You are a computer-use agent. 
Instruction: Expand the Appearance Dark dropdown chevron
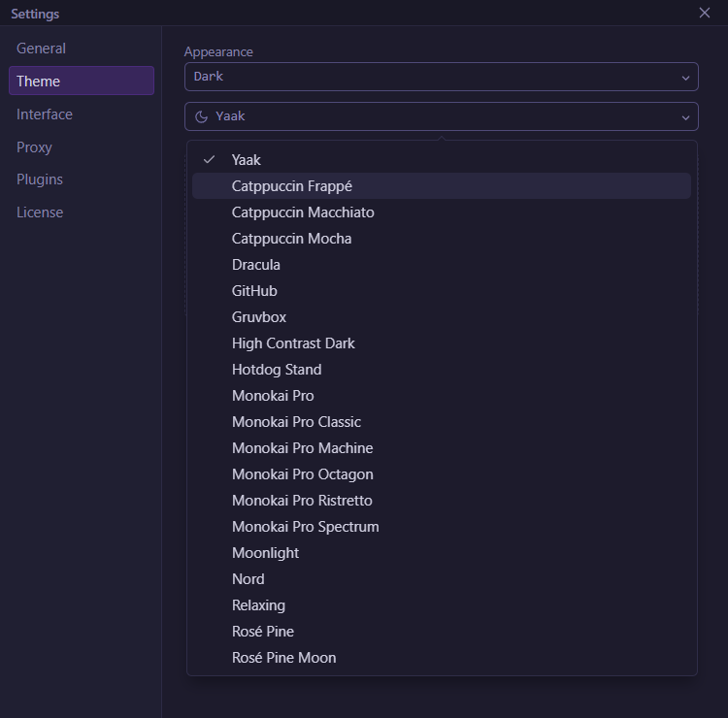[685, 77]
